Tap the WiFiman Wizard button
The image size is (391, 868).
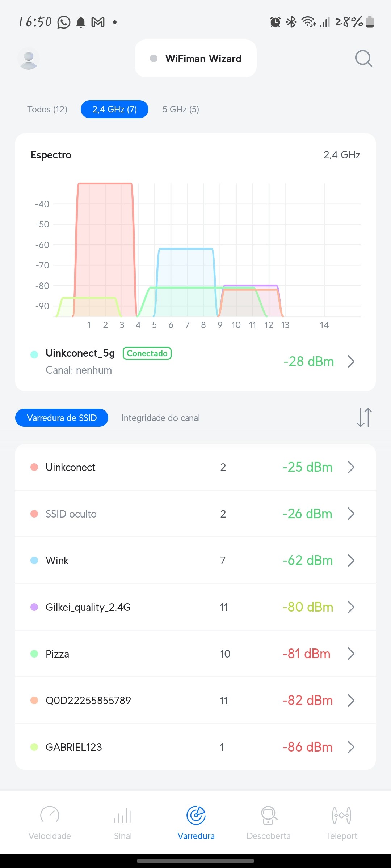tap(195, 59)
